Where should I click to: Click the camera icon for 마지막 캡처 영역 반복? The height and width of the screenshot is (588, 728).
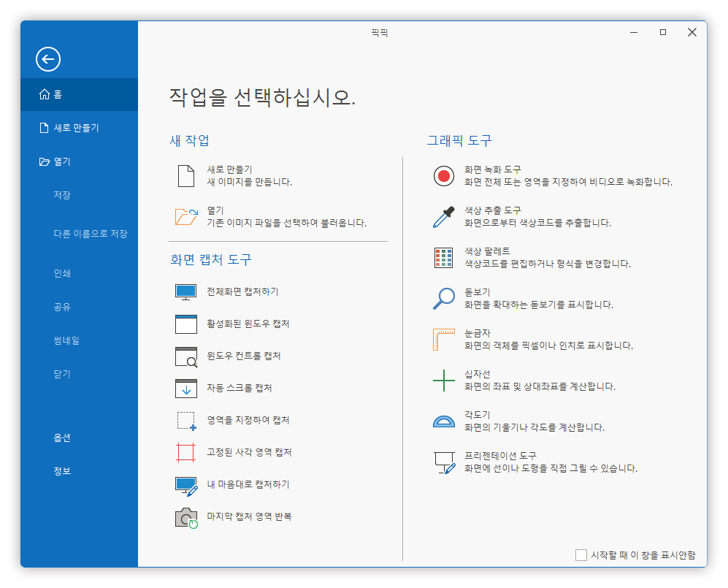point(186,518)
